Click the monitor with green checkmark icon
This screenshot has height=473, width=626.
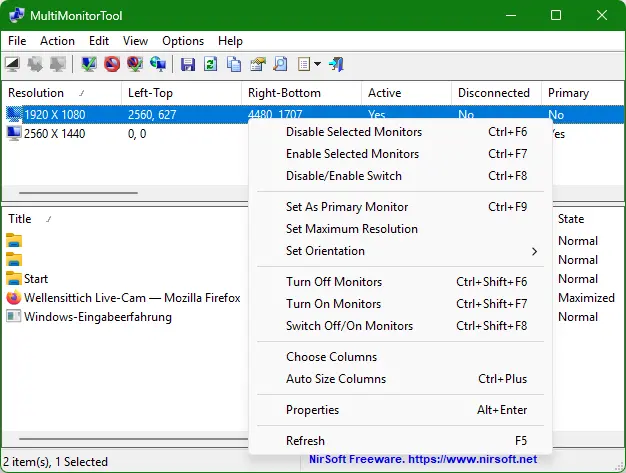pyautogui.click(x=89, y=64)
